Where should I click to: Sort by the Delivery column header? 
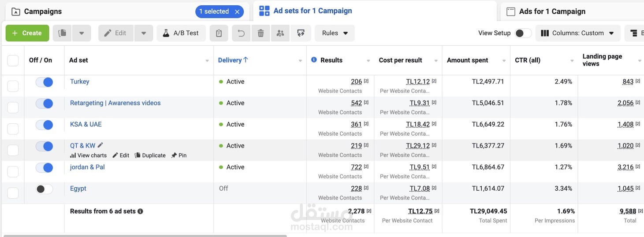[x=233, y=60]
